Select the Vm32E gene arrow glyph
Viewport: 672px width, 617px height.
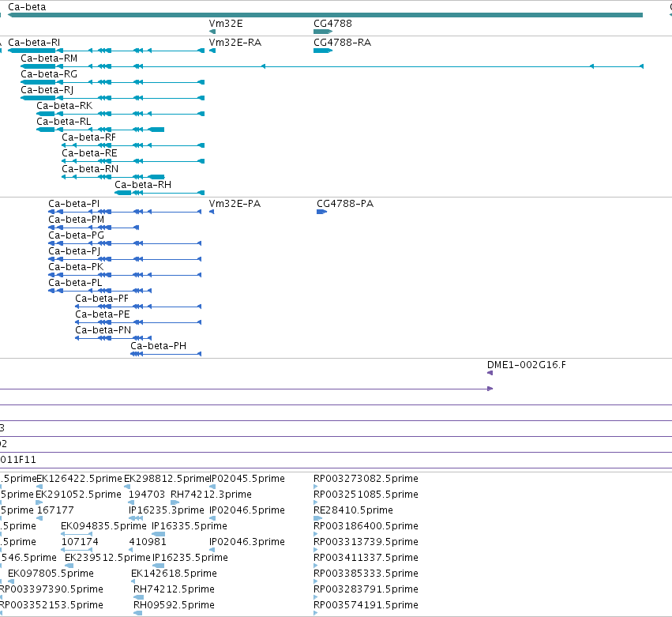[212, 32]
